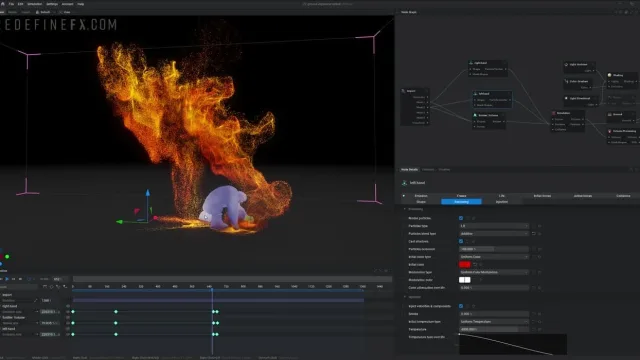Open the Default layout selector
This screenshot has height=360, width=640.
click(43, 12)
